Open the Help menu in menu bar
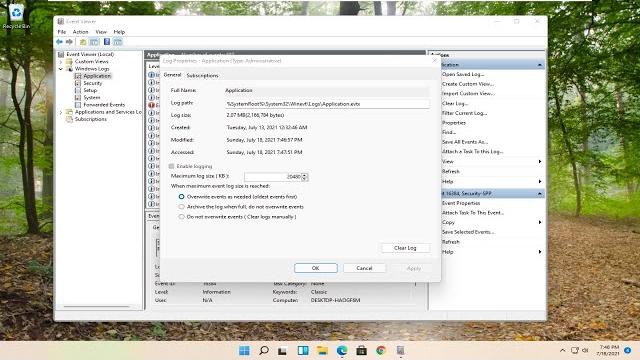The image size is (640, 360). (119, 32)
